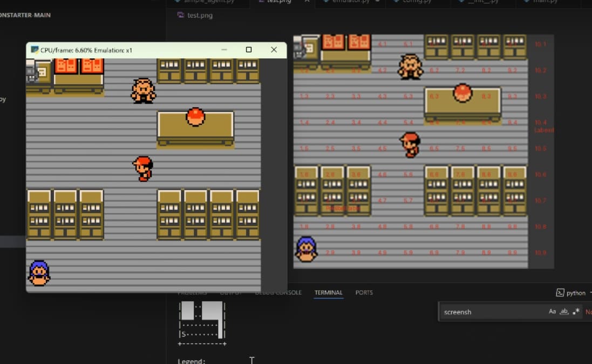Click the ONSTARTER-MAIN explorer header
Screen dimensions: 592x364
(x=25, y=15)
